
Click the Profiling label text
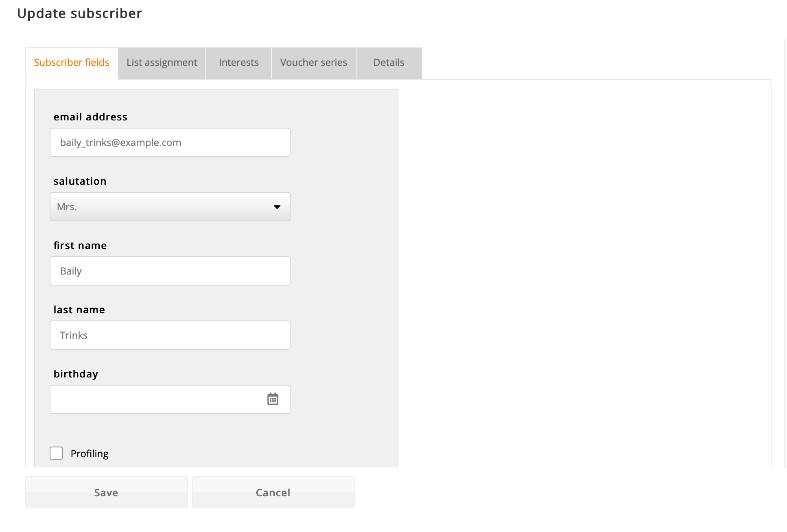90,454
